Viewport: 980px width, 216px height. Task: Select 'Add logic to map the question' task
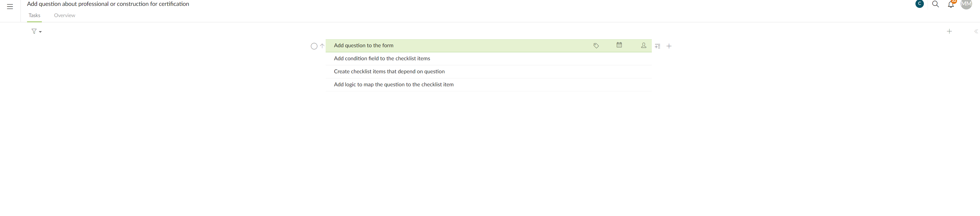pyautogui.click(x=488, y=85)
